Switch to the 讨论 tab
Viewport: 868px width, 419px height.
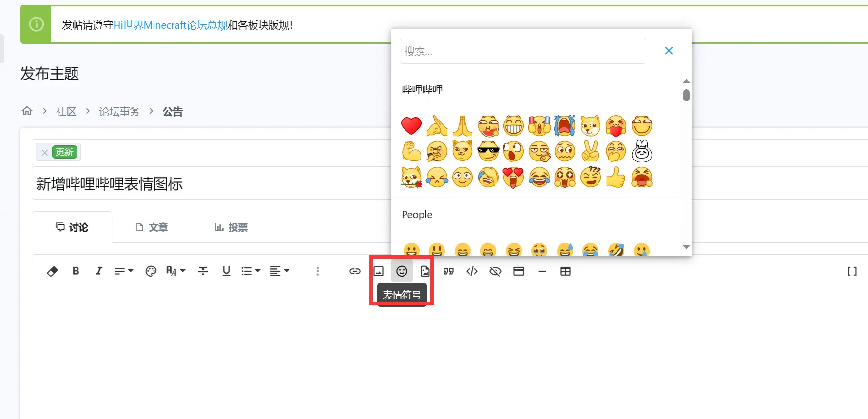72,227
